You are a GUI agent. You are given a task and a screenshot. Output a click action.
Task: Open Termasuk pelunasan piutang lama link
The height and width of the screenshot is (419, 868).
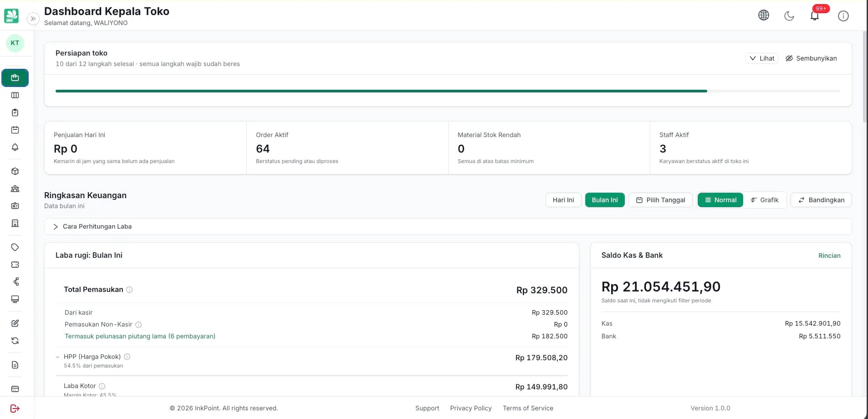click(x=140, y=336)
